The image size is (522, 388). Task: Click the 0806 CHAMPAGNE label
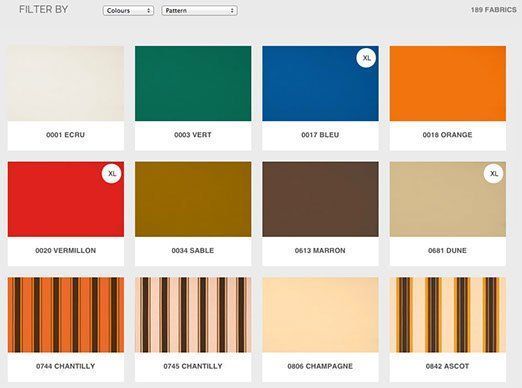coord(320,366)
